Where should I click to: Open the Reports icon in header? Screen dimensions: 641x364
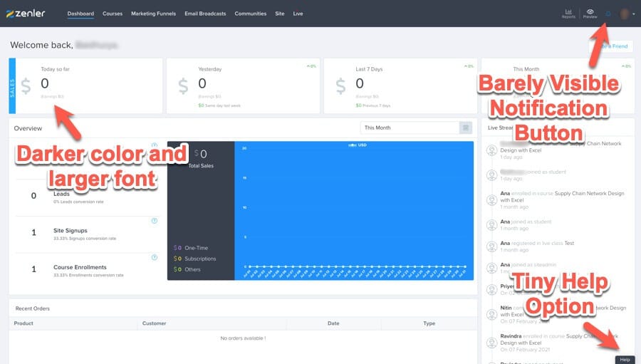click(x=568, y=13)
